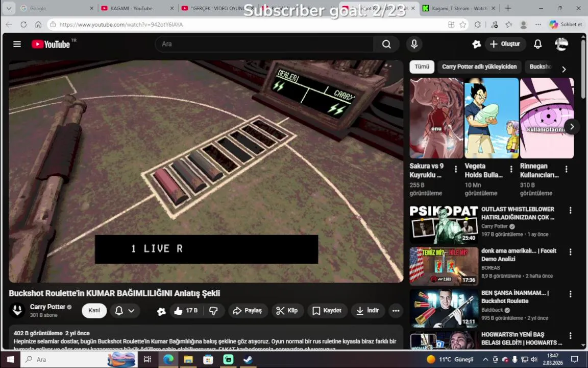Open the account avatar menu
The image size is (588, 368).
pos(561,44)
